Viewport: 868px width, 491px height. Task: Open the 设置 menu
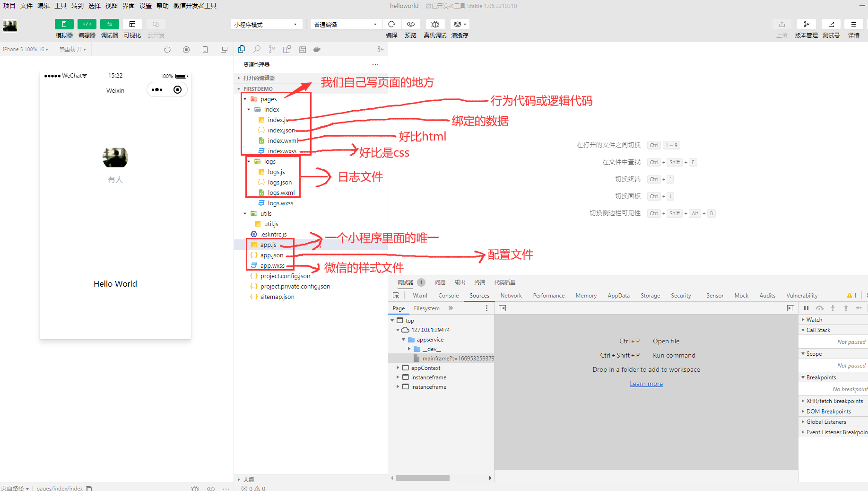pos(146,6)
